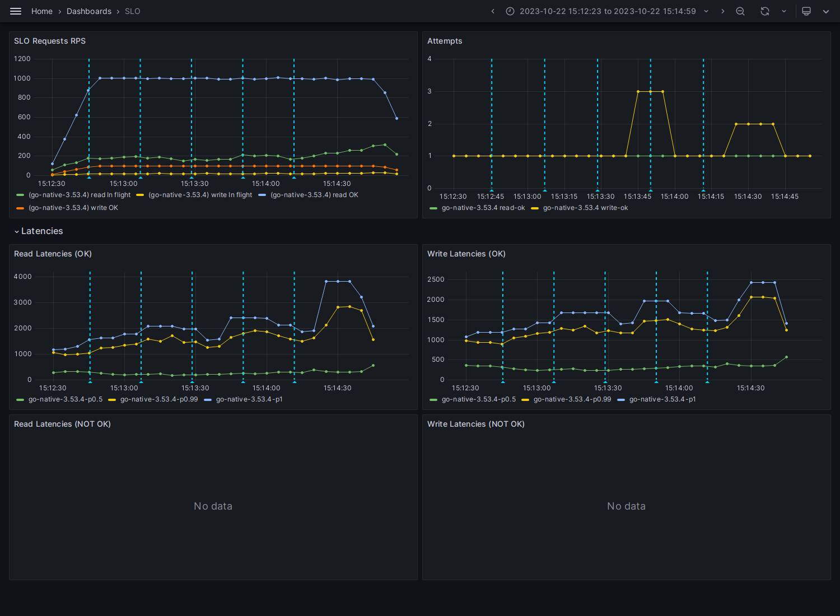The height and width of the screenshot is (616, 840).
Task: Open Read Latencies (NOT OK) panel title
Action: coord(62,424)
